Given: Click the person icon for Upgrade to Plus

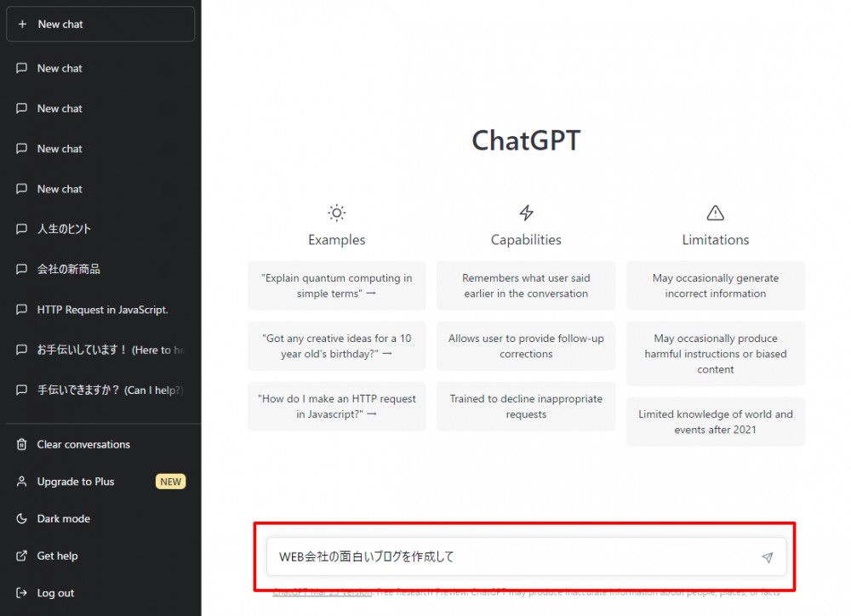Looking at the screenshot, I should (22, 482).
